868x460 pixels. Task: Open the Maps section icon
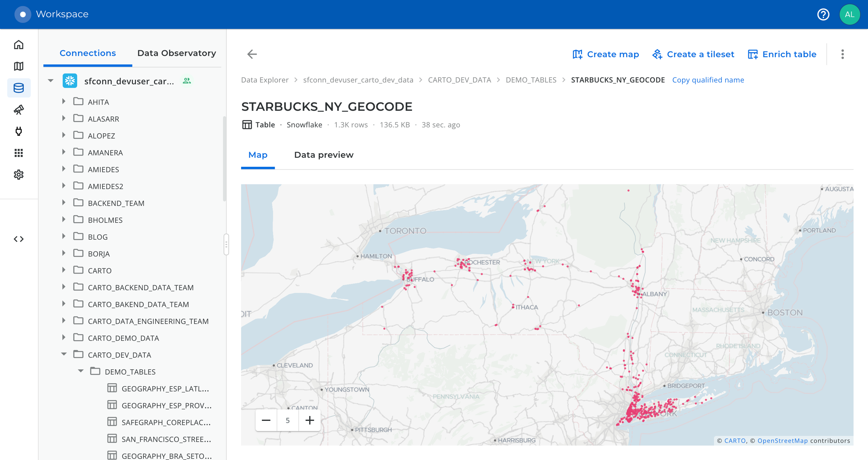[x=18, y=66]
